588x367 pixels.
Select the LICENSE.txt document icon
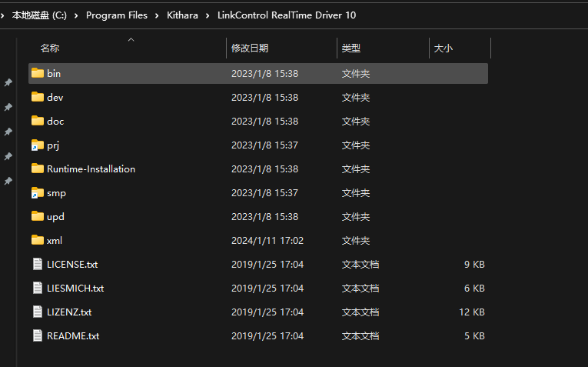point(38,264)
